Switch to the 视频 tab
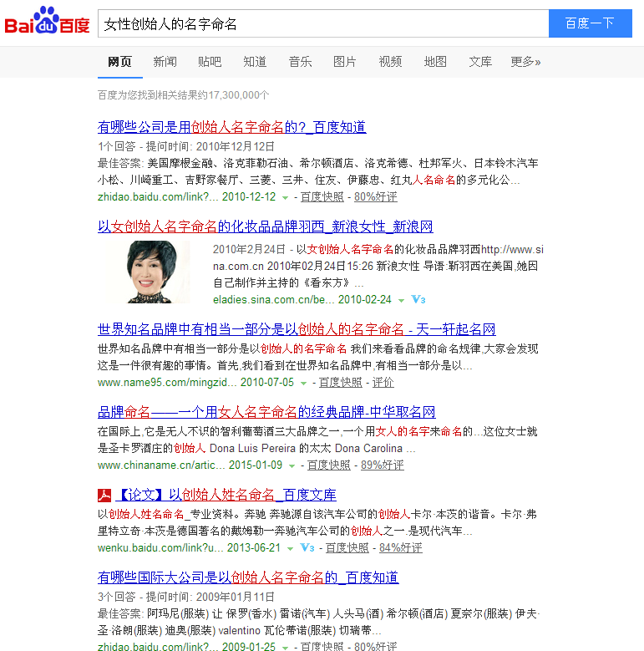The height and width of the screenshot is (651, 644). [x=390, y=62]
